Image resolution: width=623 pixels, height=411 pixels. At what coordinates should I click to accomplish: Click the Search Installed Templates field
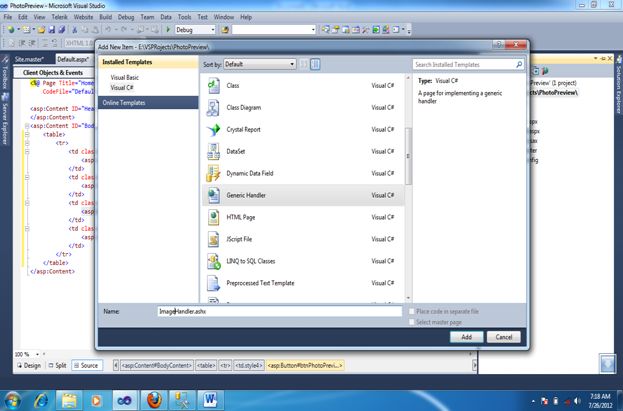point(468,64)
